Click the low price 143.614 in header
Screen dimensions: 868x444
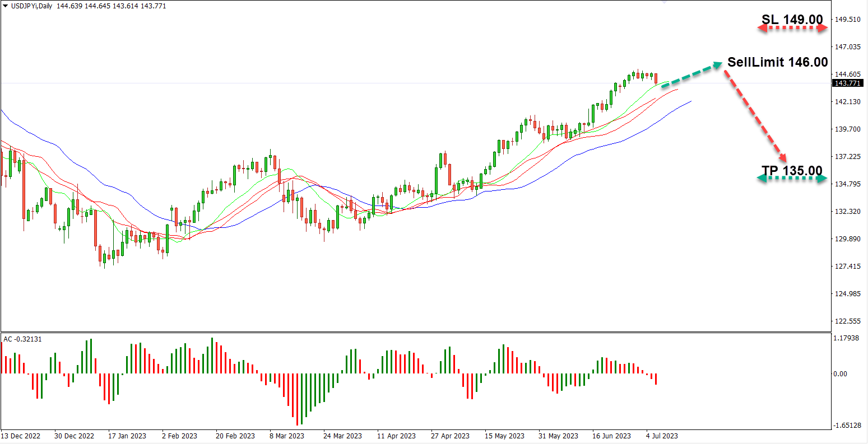tap(125, 6)
